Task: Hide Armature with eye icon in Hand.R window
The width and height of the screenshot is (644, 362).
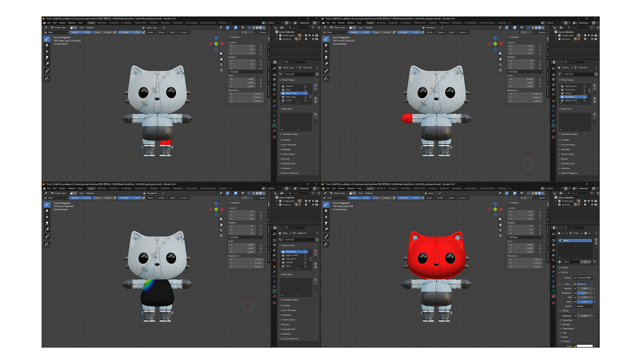Action: (592, 39)
